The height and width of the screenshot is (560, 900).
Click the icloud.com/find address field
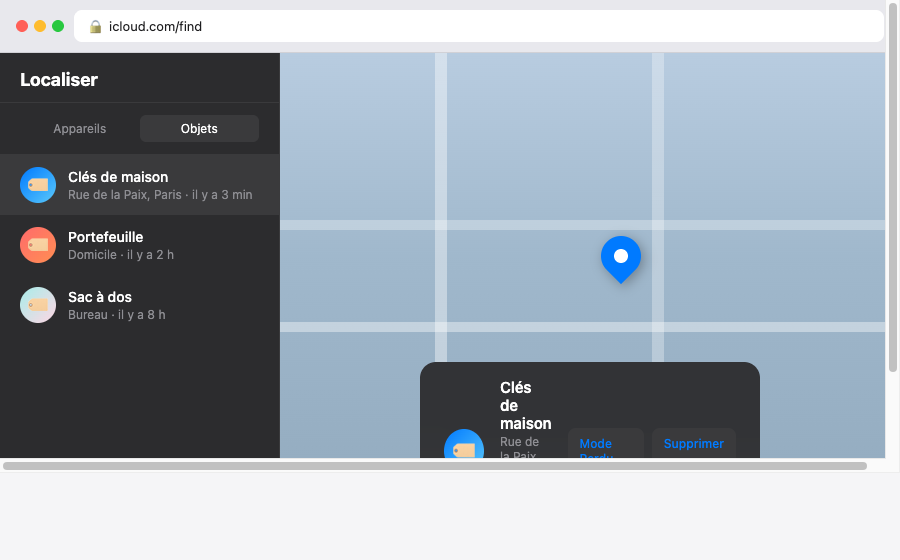tap(479, 26)
